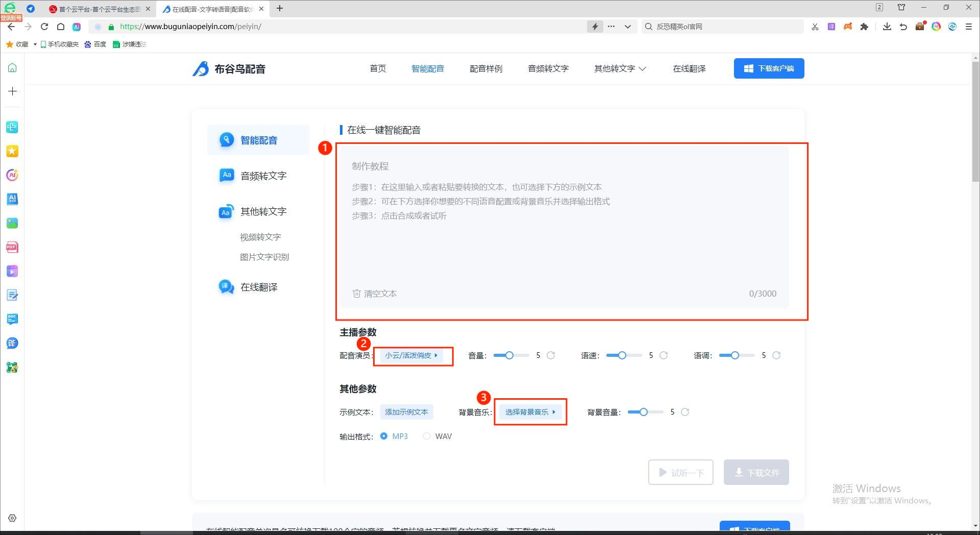The width and height of the screenshot is (980, 535).
Task: Click 下载文件 button
Action: (756, 472)
